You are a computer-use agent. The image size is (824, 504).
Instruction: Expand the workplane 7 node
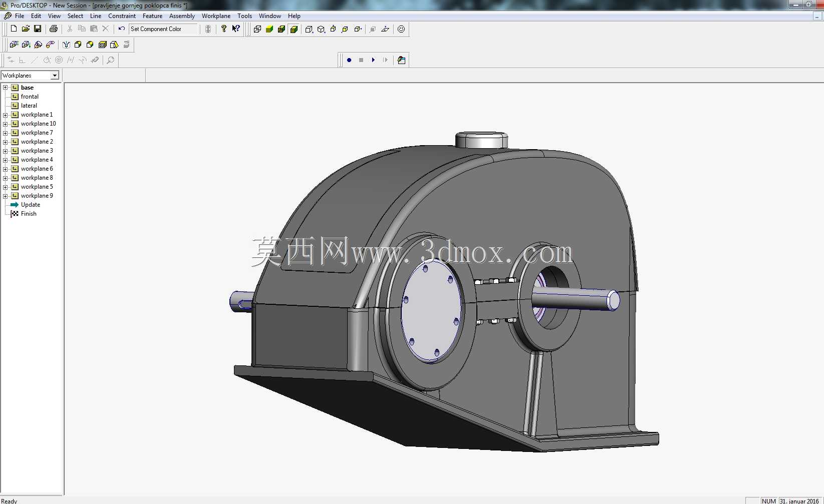6,133
